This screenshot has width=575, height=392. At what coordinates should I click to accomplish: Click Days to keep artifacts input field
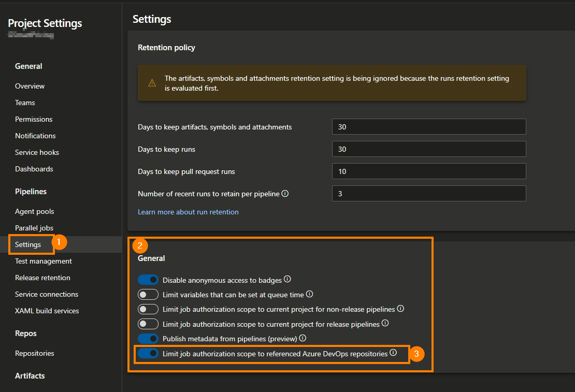click(x=429, y=127)
